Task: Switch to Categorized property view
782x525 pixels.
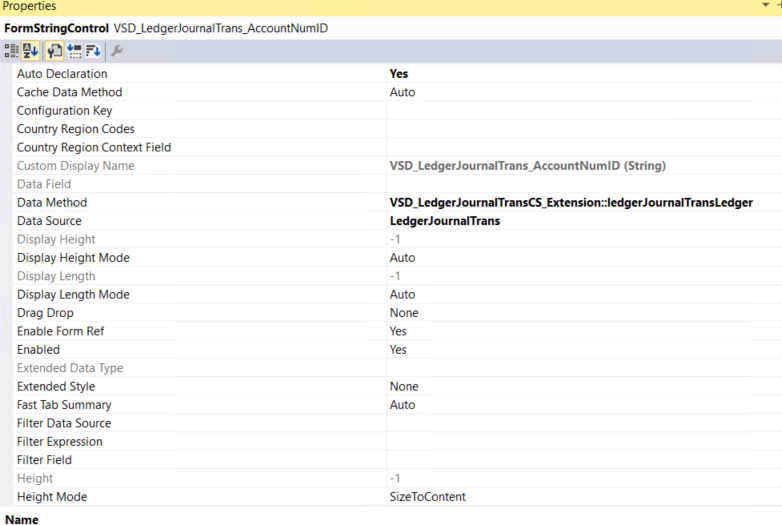Action: point(11,51)
